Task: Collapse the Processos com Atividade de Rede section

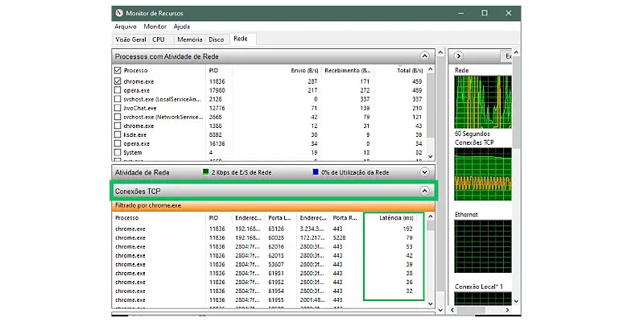Action: tap(425, 56)
